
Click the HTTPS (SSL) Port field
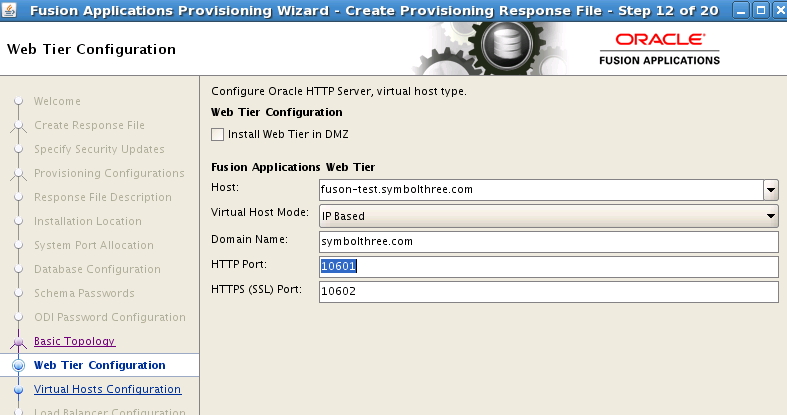pyautogui.click(x=547, y=292)
